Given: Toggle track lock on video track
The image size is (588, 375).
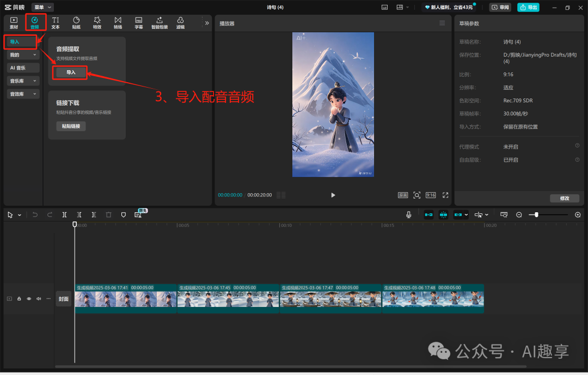Looking at the screenshot, I should coord(19,299).
